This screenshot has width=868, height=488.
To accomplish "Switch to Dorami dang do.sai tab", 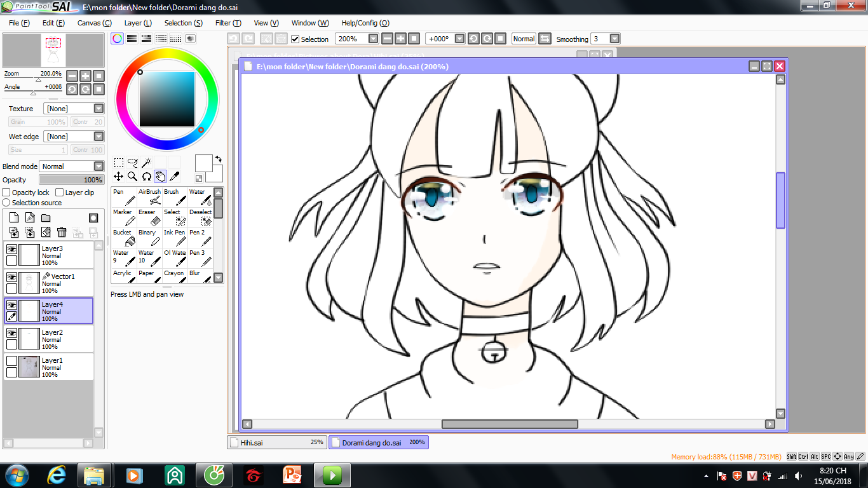I will [x=379, y=442].
